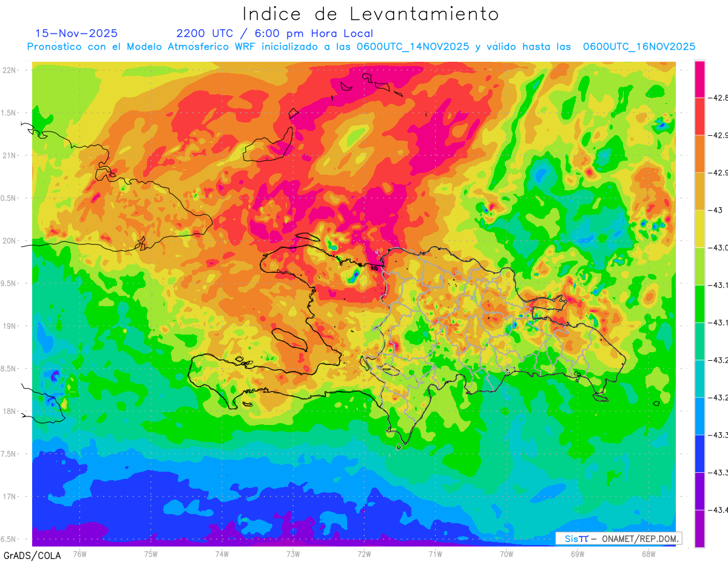Click the "17N" latitude label
728x562 pixels.
pyautogui.click(x=9, y=497)
